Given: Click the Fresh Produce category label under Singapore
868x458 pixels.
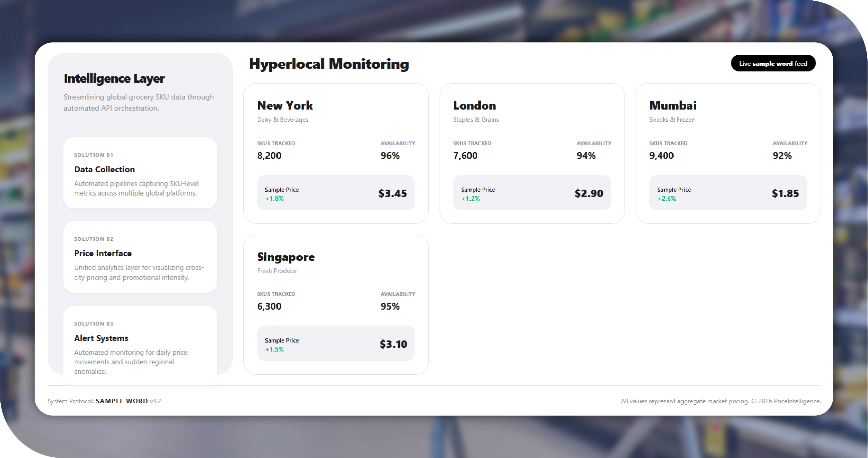Looking at the screenshot, I should coord(276,271).
